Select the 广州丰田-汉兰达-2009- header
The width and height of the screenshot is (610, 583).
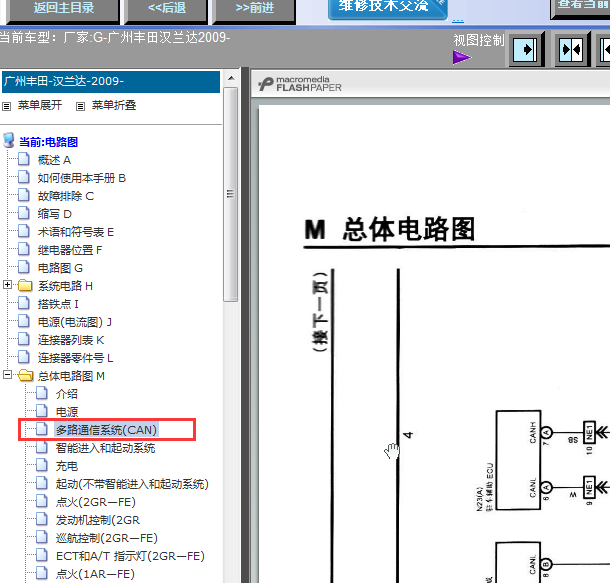[x=111, y=81]
